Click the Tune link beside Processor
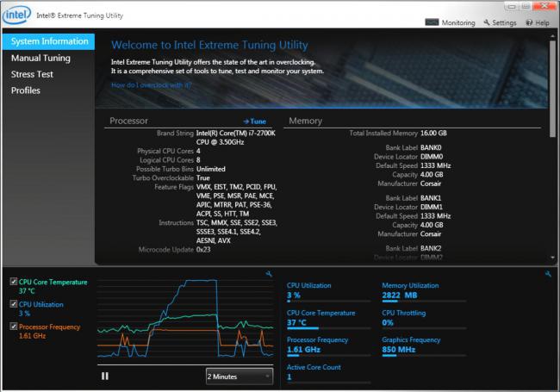This screenshot has width=560, height=392. coord(255,121)
